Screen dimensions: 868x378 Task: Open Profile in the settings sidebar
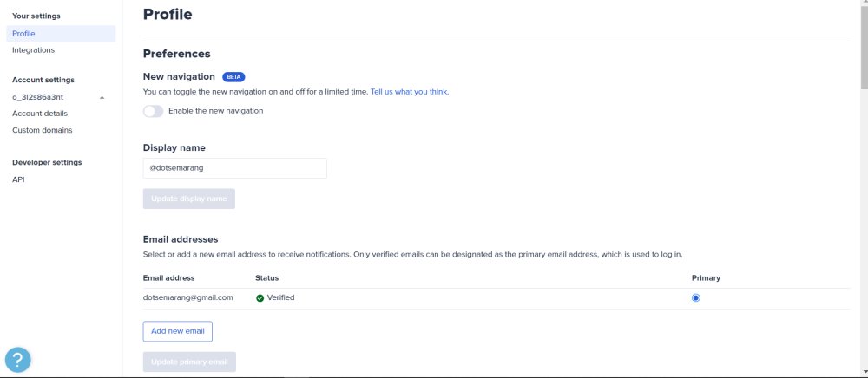pos(23,34)
